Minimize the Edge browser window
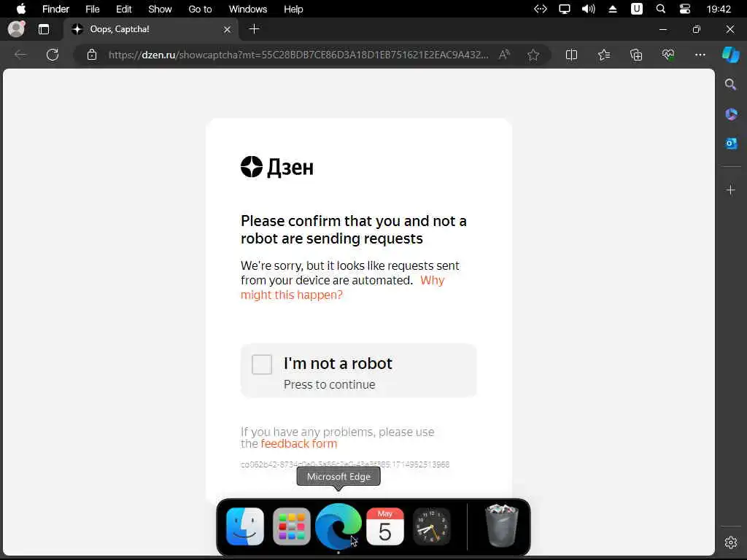 pos(662,29)
